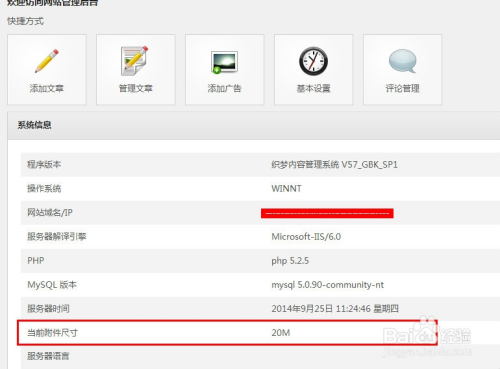
Task: Select the Microsoft-IIS/6.0 value
Action: pyautogui.click(x=306, y=237)
